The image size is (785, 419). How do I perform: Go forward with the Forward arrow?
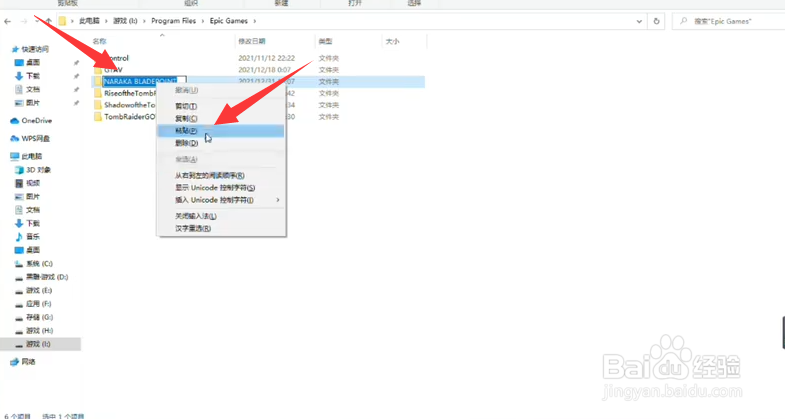(x=24, y=21)
